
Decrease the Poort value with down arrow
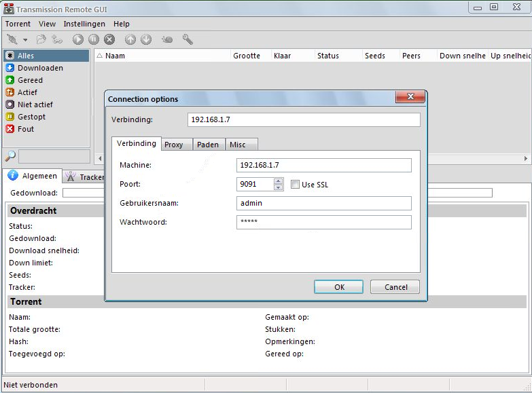point(278,187)
